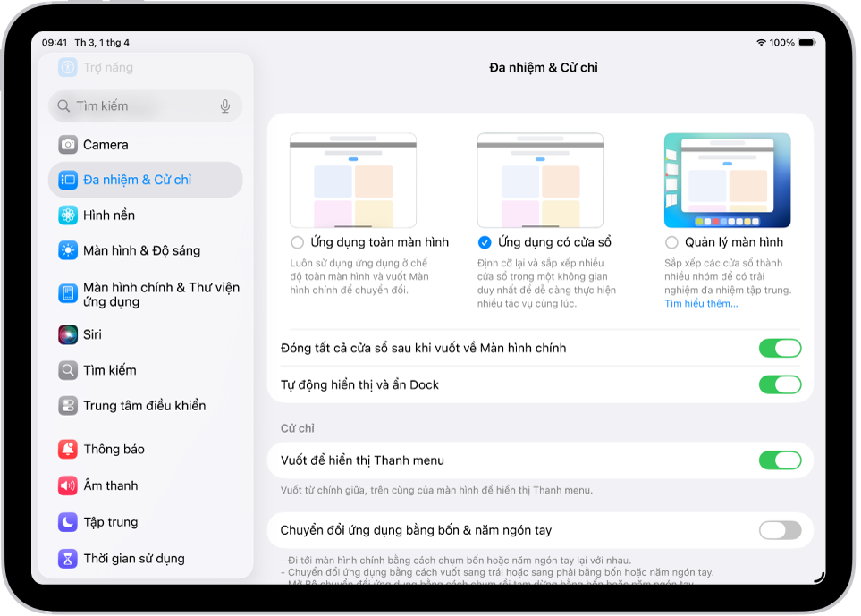The width and height of the screenshot is (861, 616).
Task: Select the Hình nền wallpaper icon
Action: coord(68,215)
